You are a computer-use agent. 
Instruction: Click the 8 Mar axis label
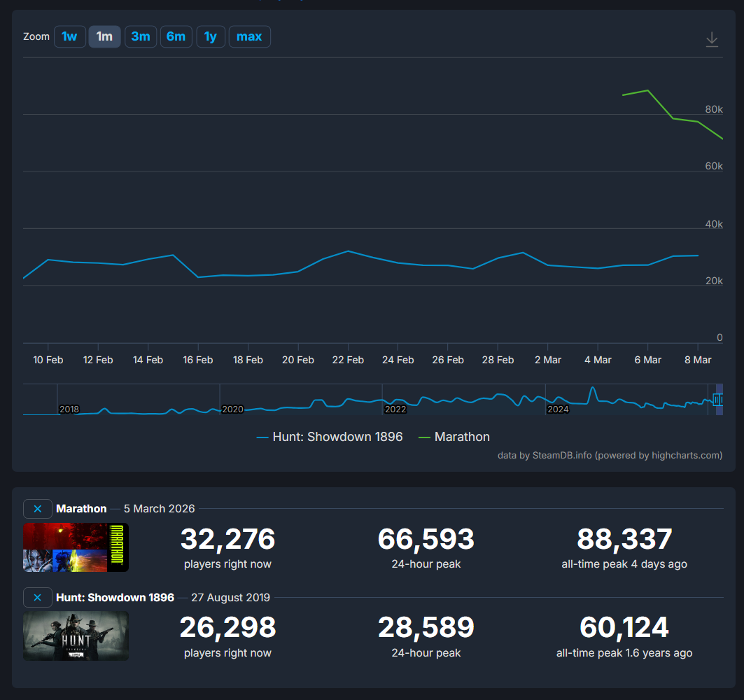(698, 360)
